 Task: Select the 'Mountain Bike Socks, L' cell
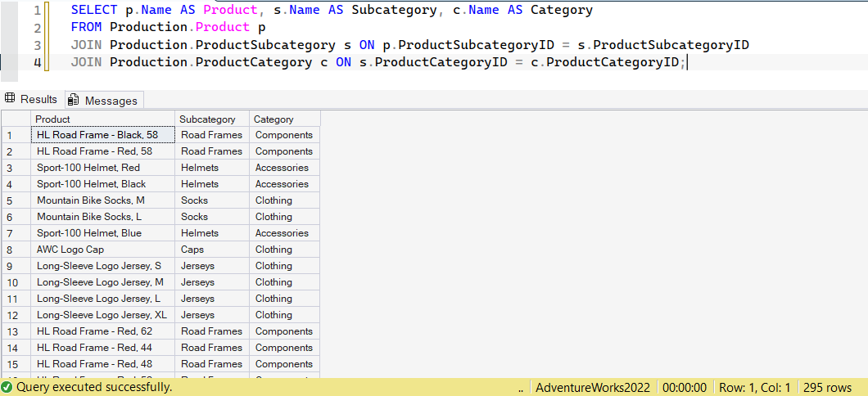[x=103, y=217]
